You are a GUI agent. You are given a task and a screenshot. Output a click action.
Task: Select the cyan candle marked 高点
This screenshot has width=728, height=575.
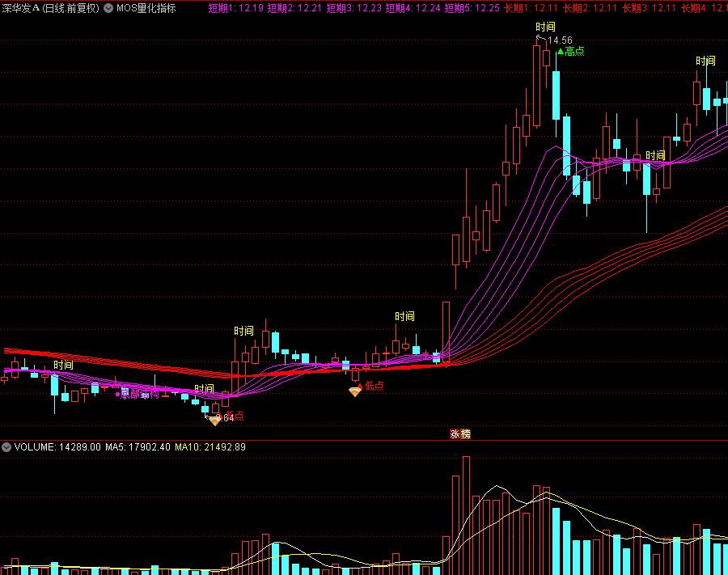click(556, 95)
